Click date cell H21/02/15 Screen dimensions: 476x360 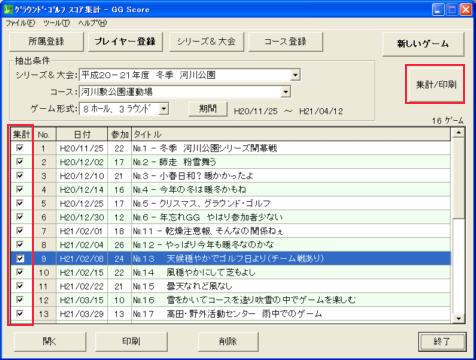click(82, 272)
